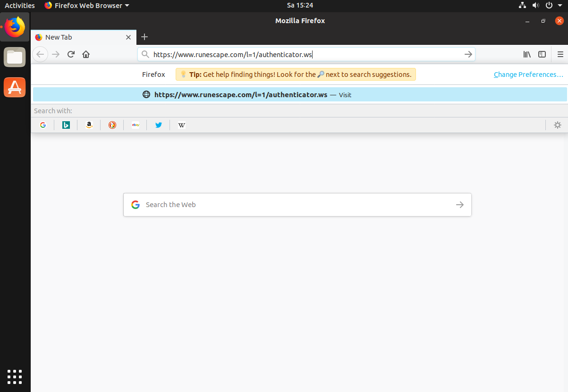Go to Firefox home page
This screenshot has height=392, width=568.
pos(86,54)
